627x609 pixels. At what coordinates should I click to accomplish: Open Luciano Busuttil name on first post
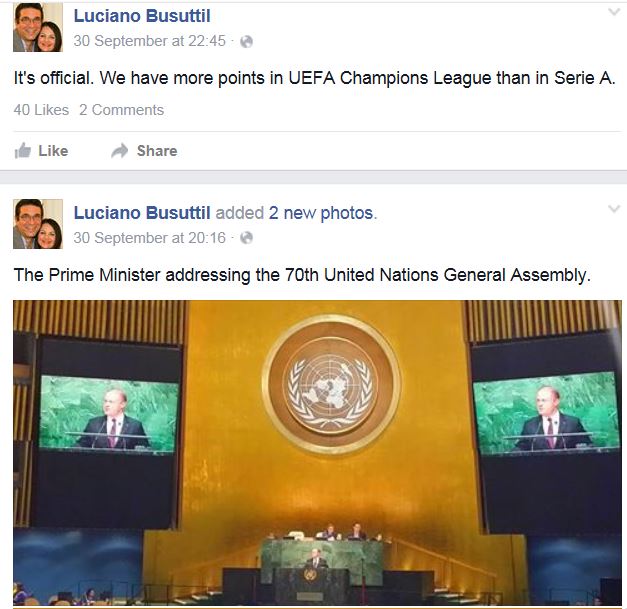[x=142, y=16]
